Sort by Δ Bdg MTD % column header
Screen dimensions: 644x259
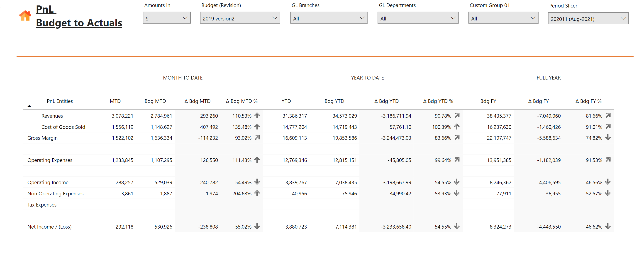(241, 101)
